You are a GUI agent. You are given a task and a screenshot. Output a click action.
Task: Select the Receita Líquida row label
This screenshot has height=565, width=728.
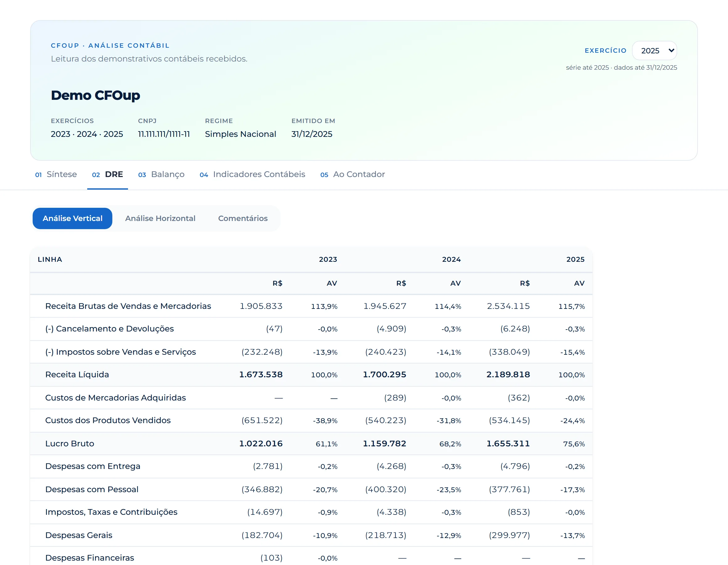(77, 374)
